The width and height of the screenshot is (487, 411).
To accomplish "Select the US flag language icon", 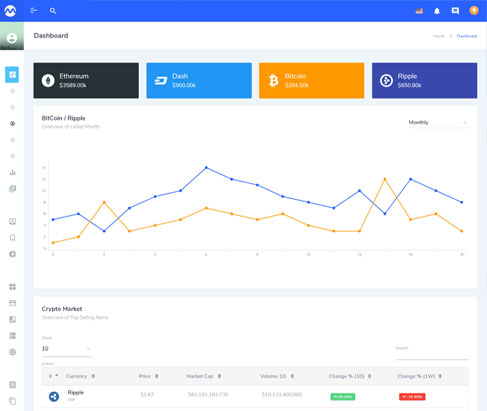I will tap(419, 11).
